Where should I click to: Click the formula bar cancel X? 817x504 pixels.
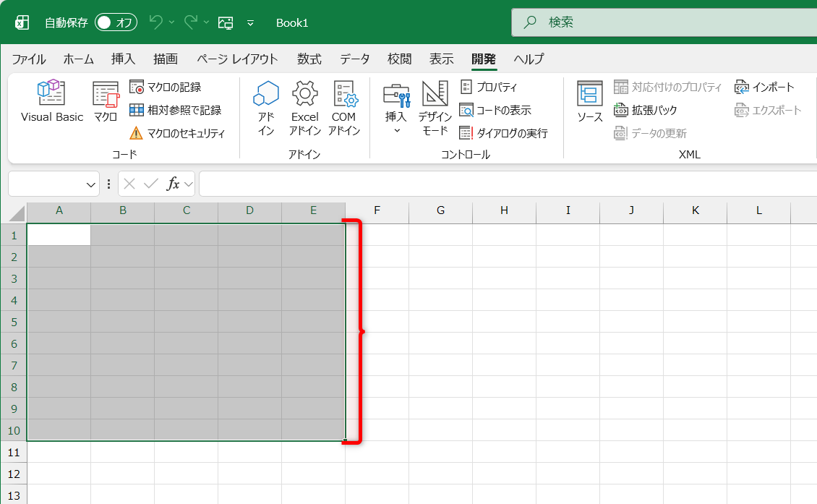pyautogui.click(x=129, y=184)
